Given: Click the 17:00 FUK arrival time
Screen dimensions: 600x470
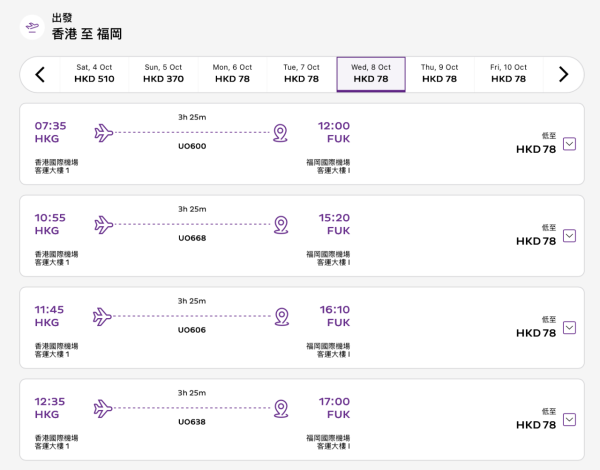Looking at the screenshot, I should click(x=334, y=408).
